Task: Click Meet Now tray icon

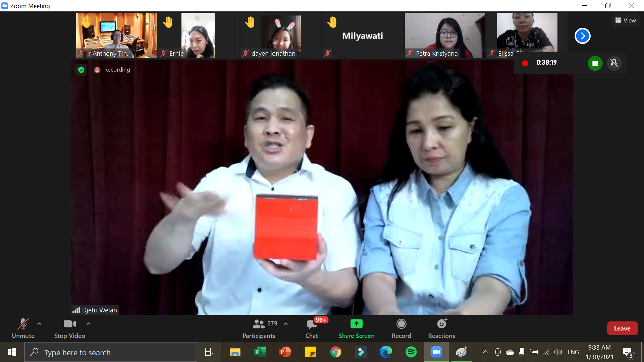Action: pos(498,352)
